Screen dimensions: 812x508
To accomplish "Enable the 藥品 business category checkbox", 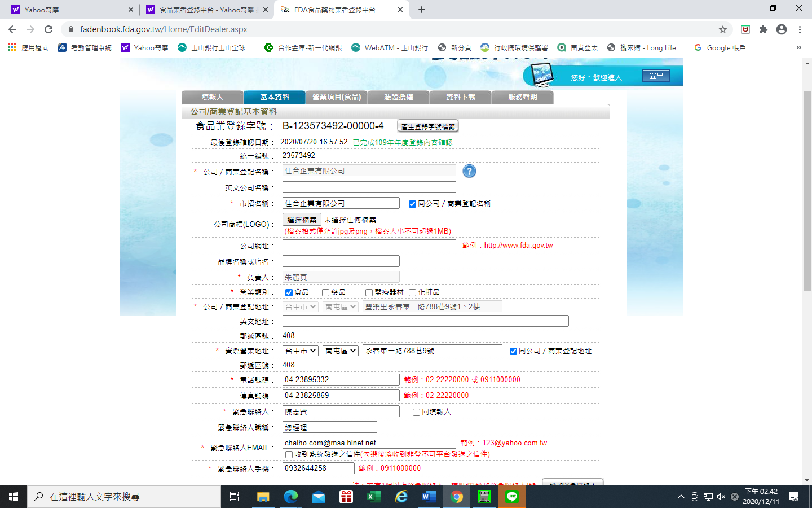I will coord(325,292).
